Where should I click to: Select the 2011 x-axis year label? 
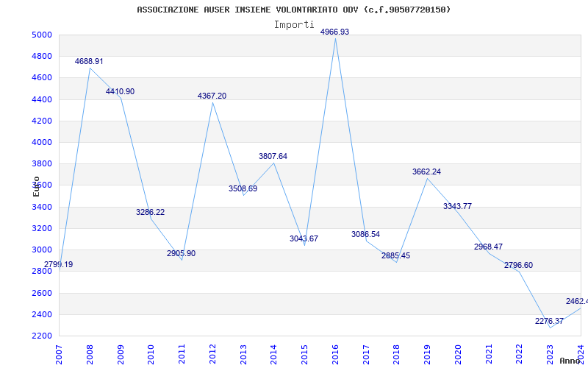coord(182,355)
